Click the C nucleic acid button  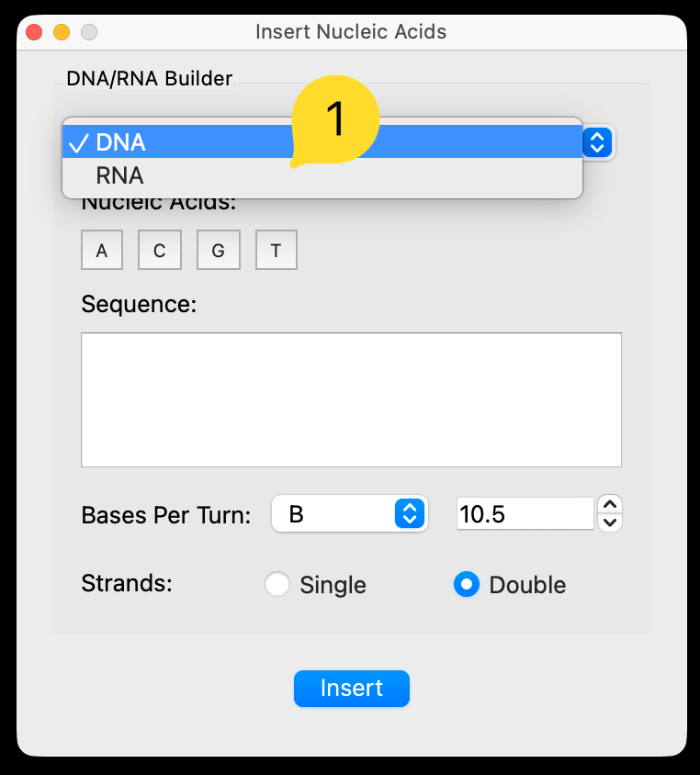[160, 250]
